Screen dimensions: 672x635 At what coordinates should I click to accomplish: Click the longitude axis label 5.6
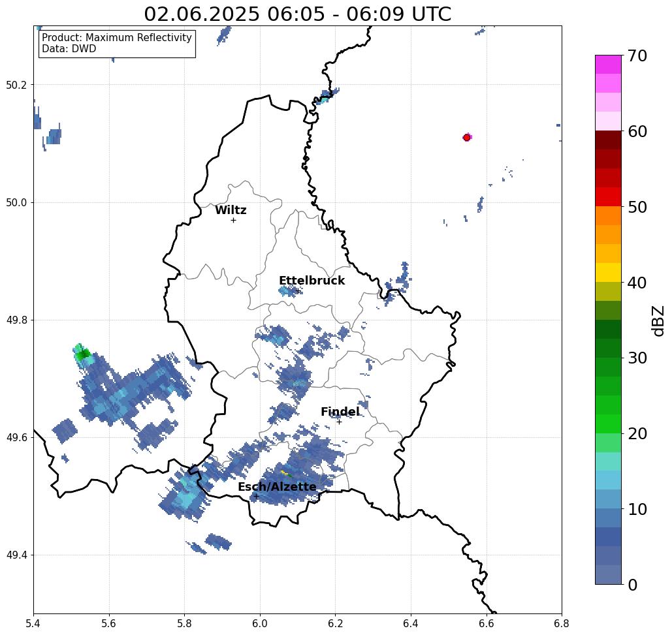[108, 623]
